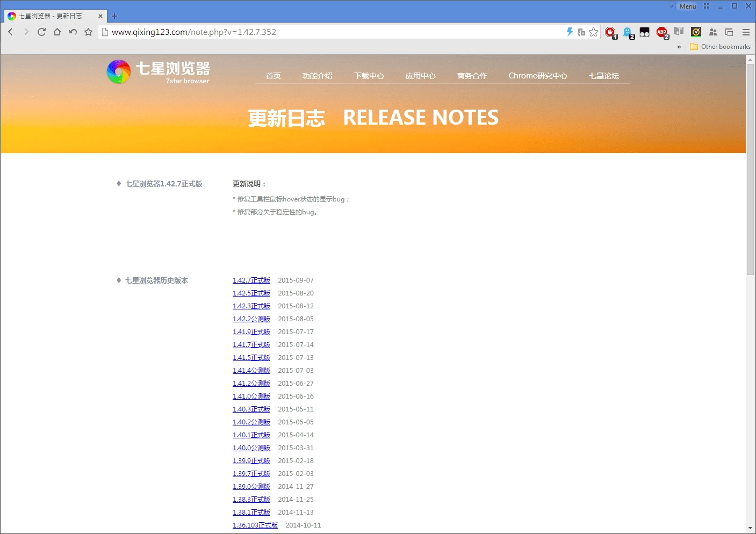Open the 1.41.9正式版 release link
Image resolution: width=756 pixels, height=534 pixels.
[x=251, y=332]
